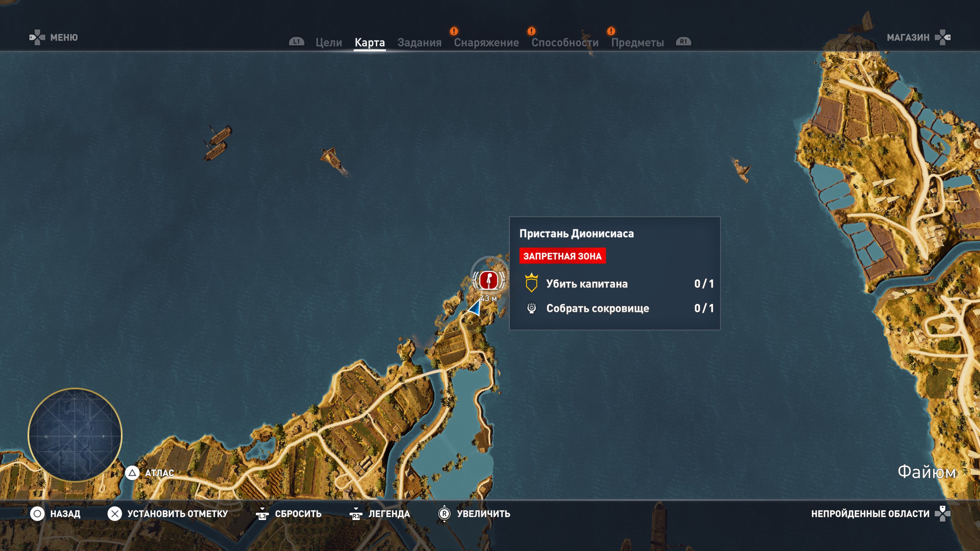Choose УСТАНОВИТЬ ОТМЕТКУ
The height and width of the screenshot is (551, 980).
[x=178, y=514]
